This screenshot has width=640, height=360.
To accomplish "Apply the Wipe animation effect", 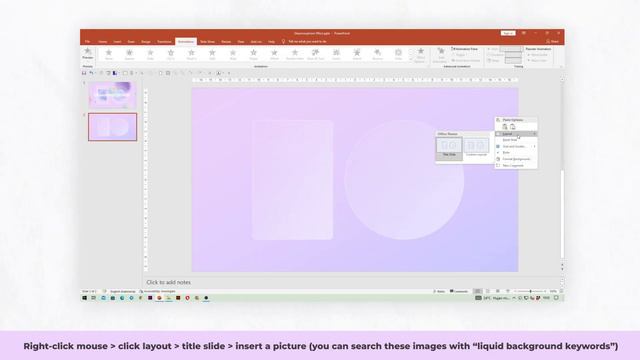I will (233, 54).
